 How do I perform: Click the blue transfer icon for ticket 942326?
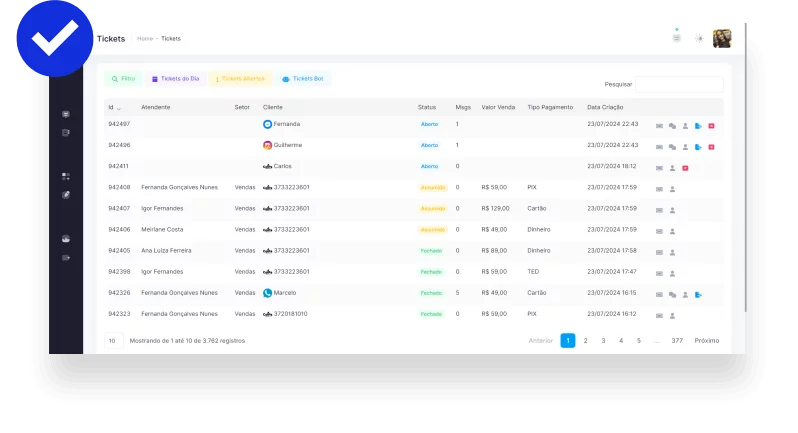[698, 295]
